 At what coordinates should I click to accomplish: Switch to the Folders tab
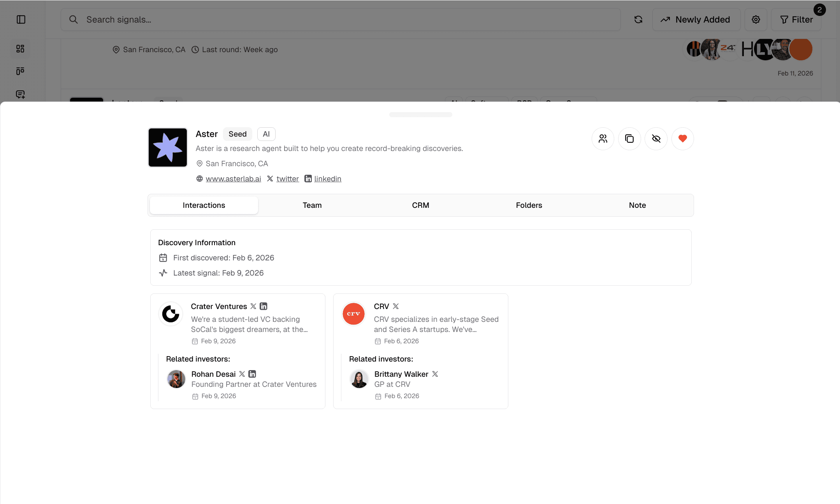click(x=529, y=205)
